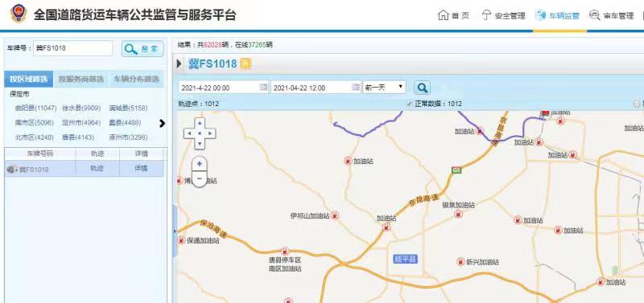Open 详情 for vehicle 冀FS1018
644x303 pixels.
[x=141, y=168]
